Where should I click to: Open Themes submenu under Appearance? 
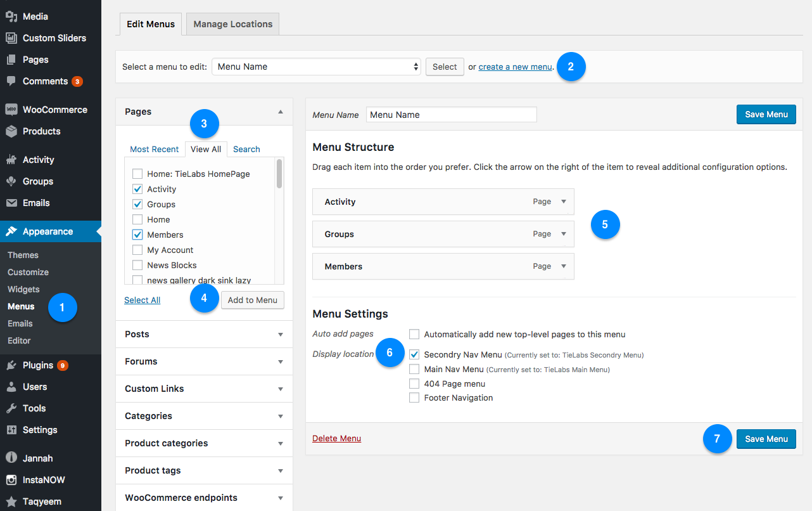click(x=23, y=255)
